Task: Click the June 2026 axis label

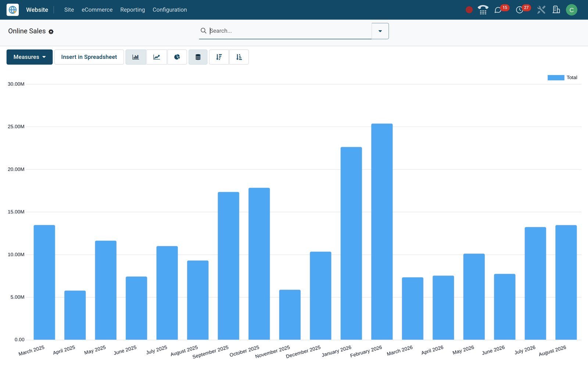Action: point(493,350)
